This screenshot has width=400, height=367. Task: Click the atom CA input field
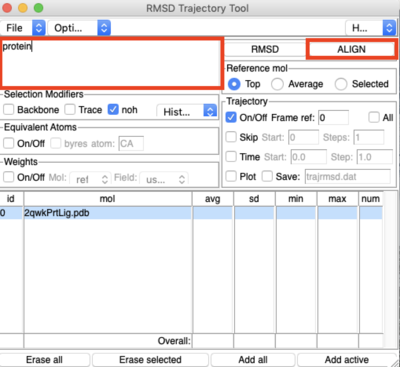pyautogui.click(x=131, y=144)
